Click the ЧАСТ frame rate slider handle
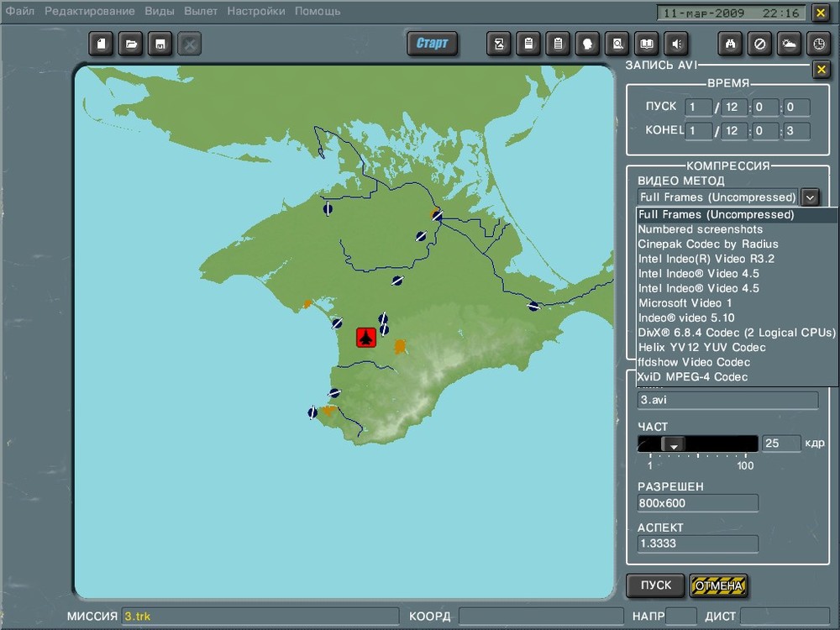This screenshot has height=630, width=840. (x=673, y=444)
